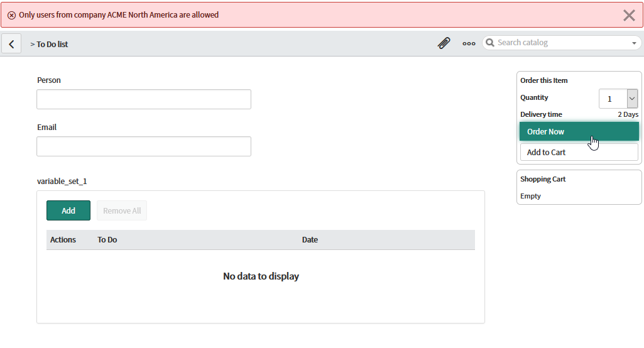Viewport: 644px width, 348px height.
Task: Click the Actions column header
Action: coord(63,240)
